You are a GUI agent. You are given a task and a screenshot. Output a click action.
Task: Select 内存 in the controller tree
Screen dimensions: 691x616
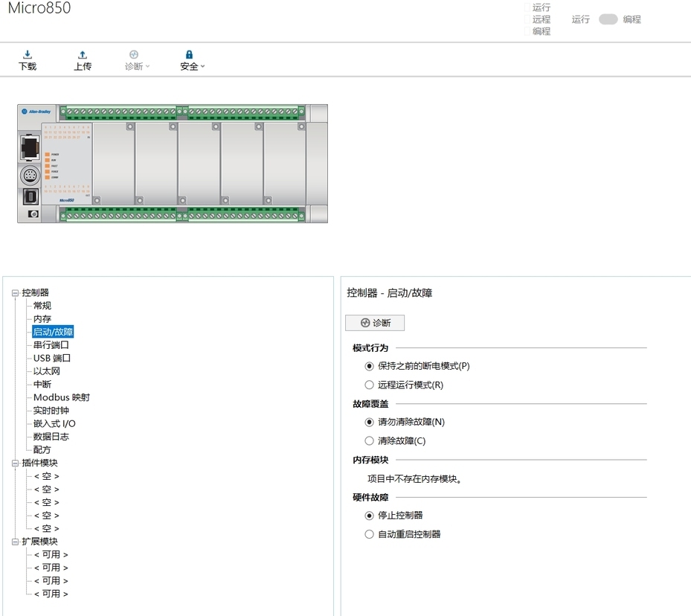42,319
